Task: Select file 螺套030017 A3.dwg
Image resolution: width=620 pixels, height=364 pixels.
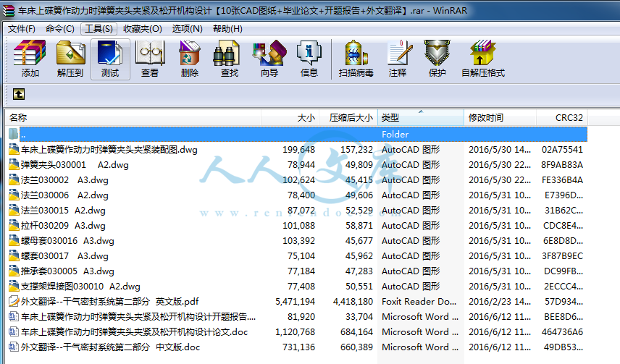Action: pyautogui.click(x=64, y=255)
